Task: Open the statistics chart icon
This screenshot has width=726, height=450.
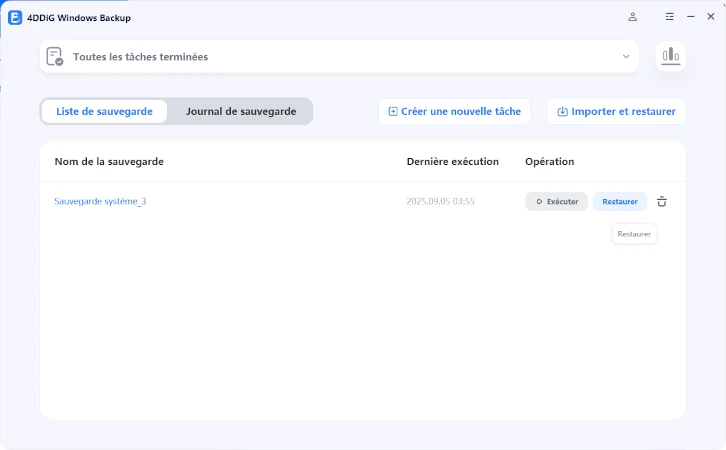Action: [x=671, y=56]
